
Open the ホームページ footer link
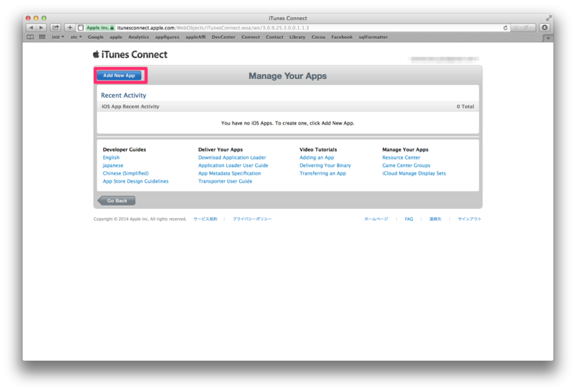click(x=376, y=219)
